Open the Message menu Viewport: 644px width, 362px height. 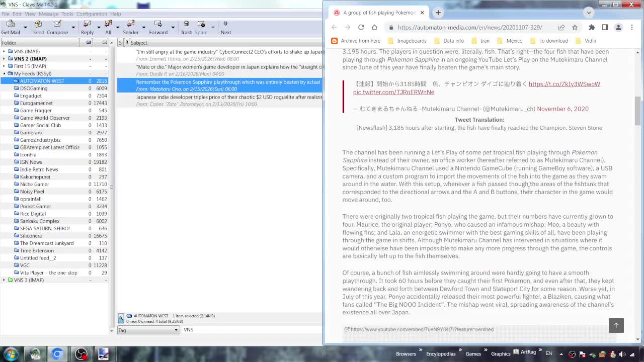tap(48, 14)
